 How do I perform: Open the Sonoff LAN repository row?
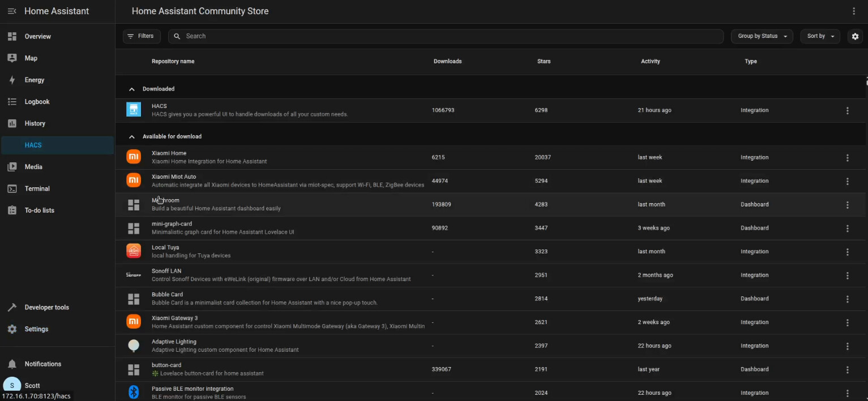490,275
